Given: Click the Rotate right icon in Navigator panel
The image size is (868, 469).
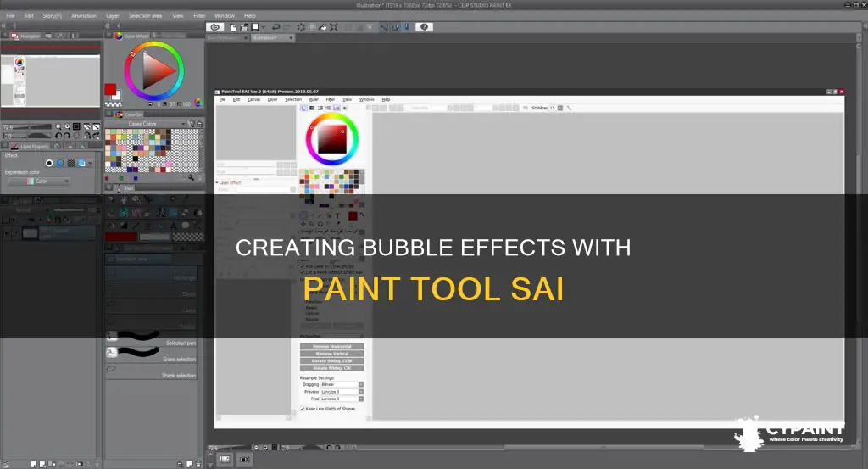Looking at the screenshot, I should point(67,135).
